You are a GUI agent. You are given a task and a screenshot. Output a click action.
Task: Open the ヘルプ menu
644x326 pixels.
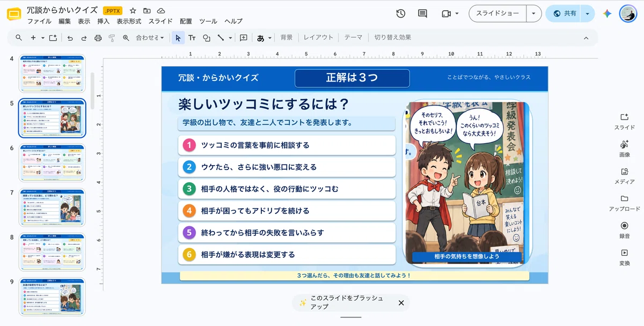coord(233,21)
